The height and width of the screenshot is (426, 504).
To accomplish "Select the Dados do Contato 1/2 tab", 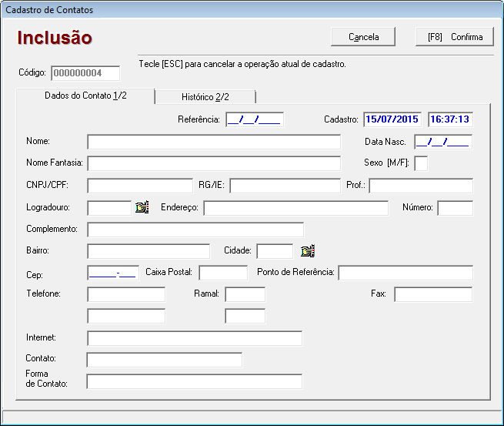I will 85,96.
